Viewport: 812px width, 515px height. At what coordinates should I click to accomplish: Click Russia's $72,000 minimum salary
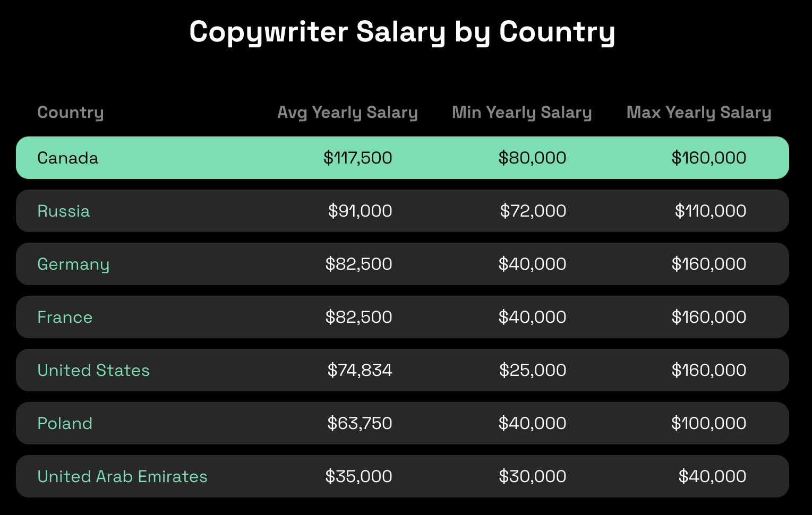click(533, 211)
